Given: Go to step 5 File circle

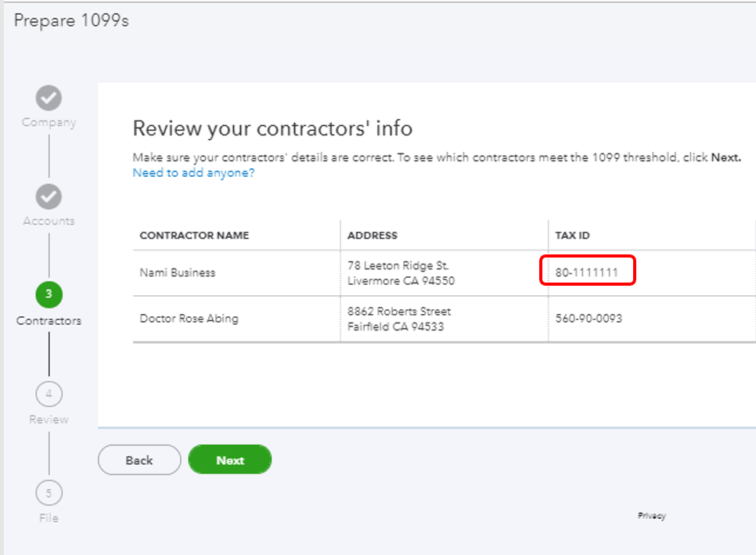Looking at the screenshot, I should pos(49,492).
